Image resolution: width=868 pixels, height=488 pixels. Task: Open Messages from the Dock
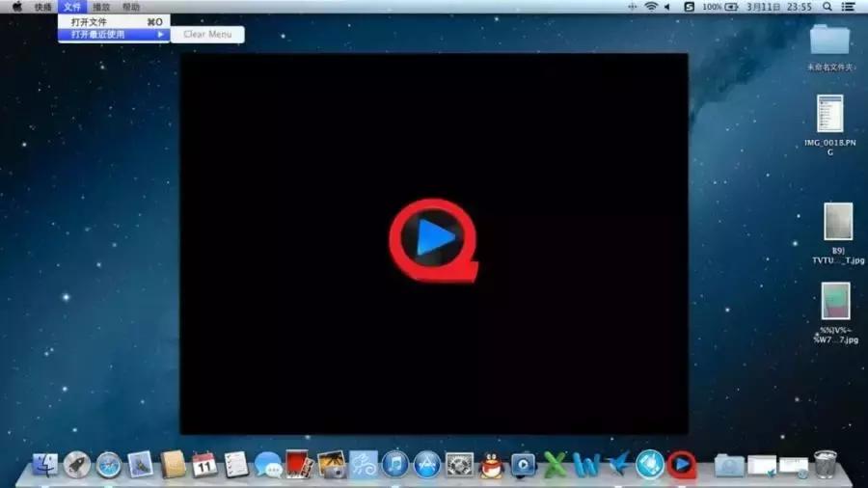click(x=268, y=465)
